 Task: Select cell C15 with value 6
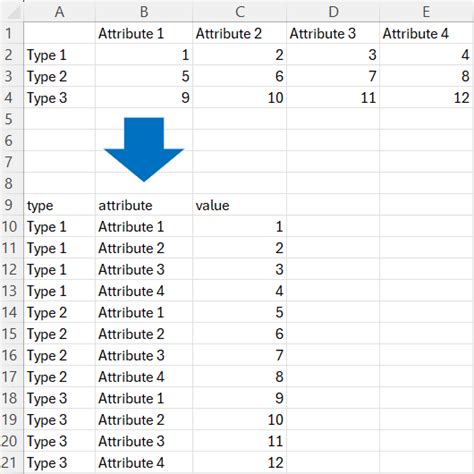[239, 333]
